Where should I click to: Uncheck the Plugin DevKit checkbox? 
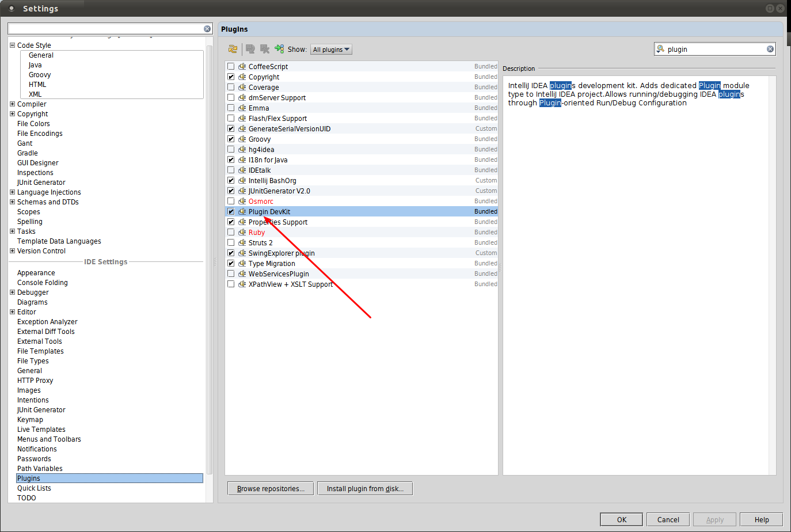click(x=231, y=212)
